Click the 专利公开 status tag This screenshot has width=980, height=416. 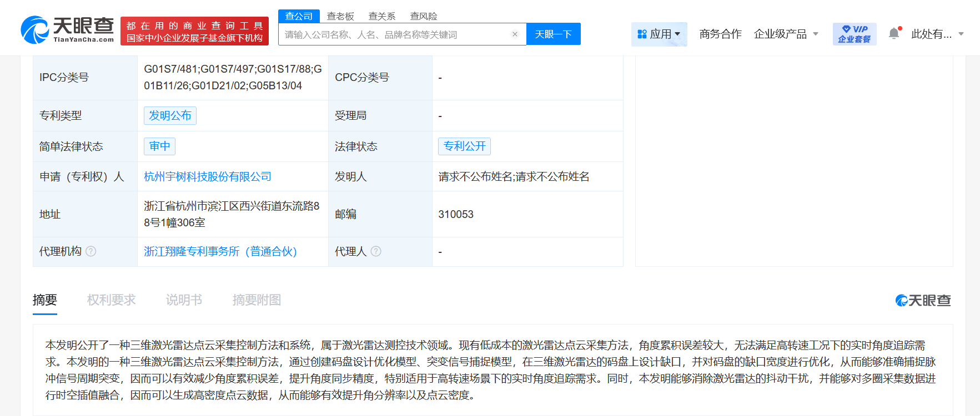(x=465, y=146)
